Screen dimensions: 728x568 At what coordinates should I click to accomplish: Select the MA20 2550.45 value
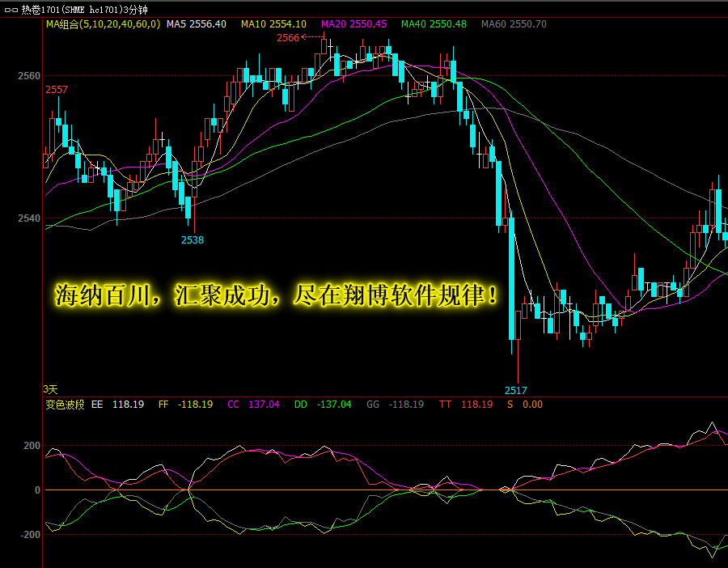click(353, 24)
